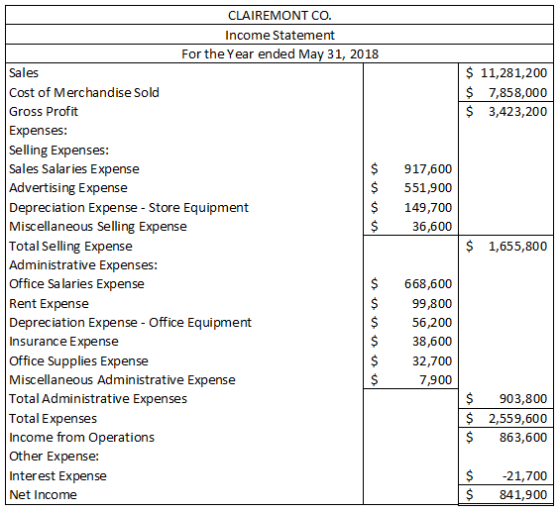
Task: Select Depreciation Expense - Store Equipment label
Action: [129, 207]
